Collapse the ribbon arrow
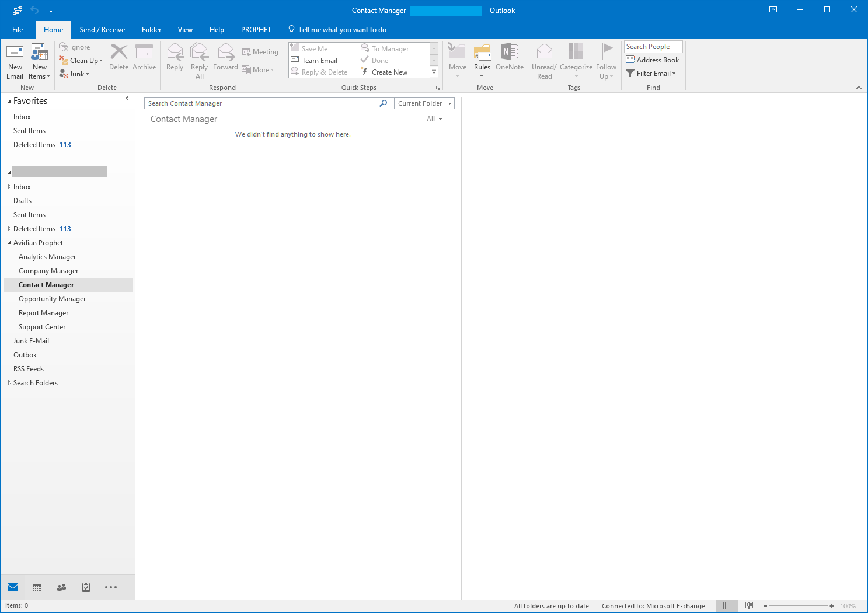 (x=859, y=88)
